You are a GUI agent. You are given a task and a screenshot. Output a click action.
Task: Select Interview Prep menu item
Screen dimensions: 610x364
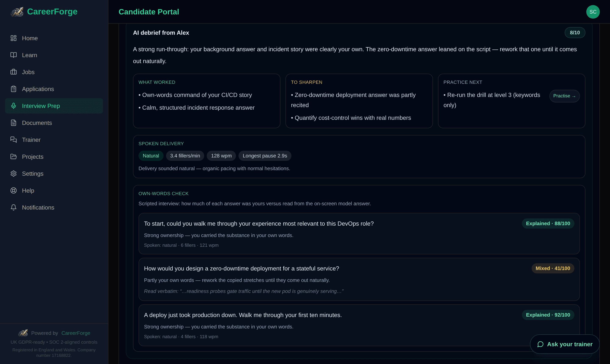pos(54,106)
